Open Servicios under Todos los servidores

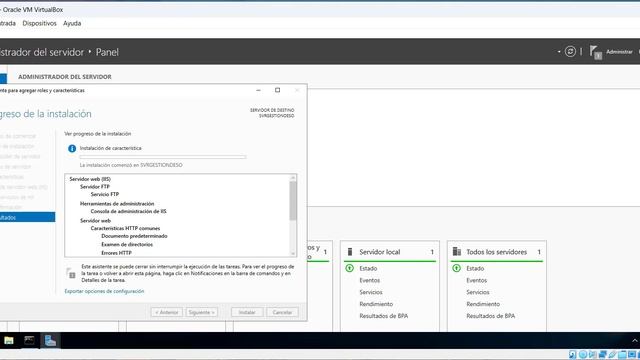point(478,292)
